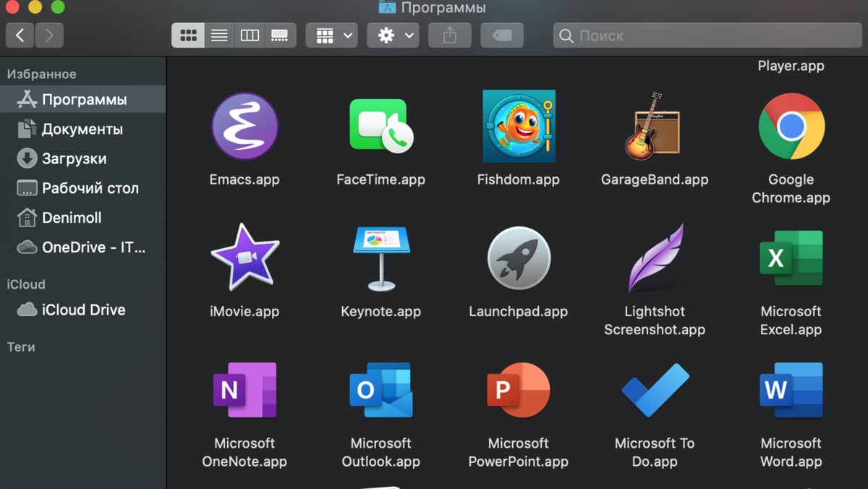Click the Microsoft OneNote.app file name
Screen dimensions: 868x489
[244, 452]
